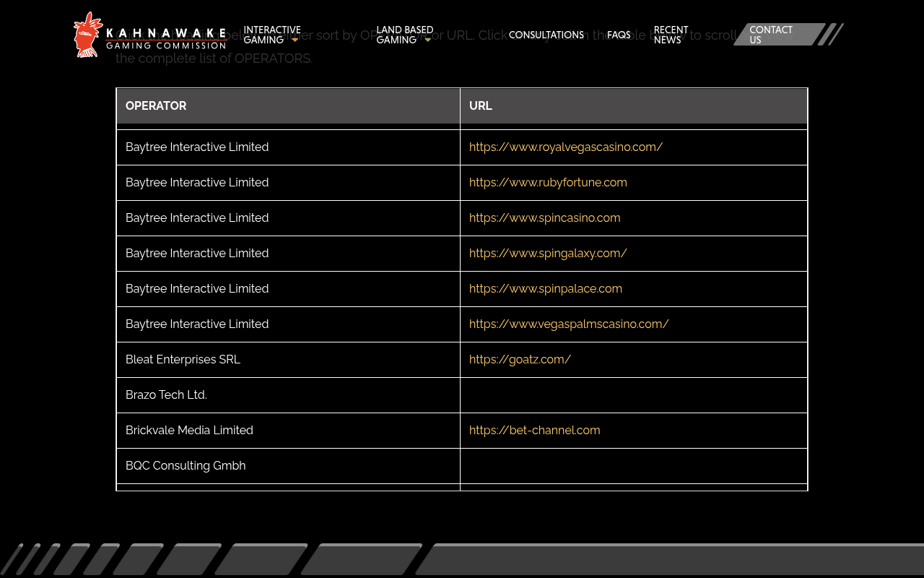The height and width of the screenshot is (578, 924).
Task: Expand the Land Based Gaming dropdown arrow
Action: (x=427, y=40)
